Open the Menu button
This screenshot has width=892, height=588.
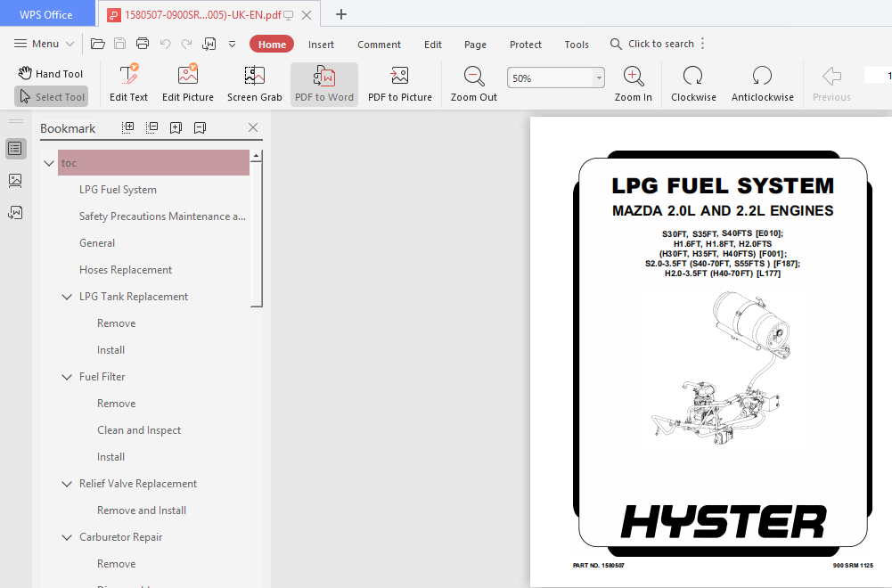tap(44, 44)
